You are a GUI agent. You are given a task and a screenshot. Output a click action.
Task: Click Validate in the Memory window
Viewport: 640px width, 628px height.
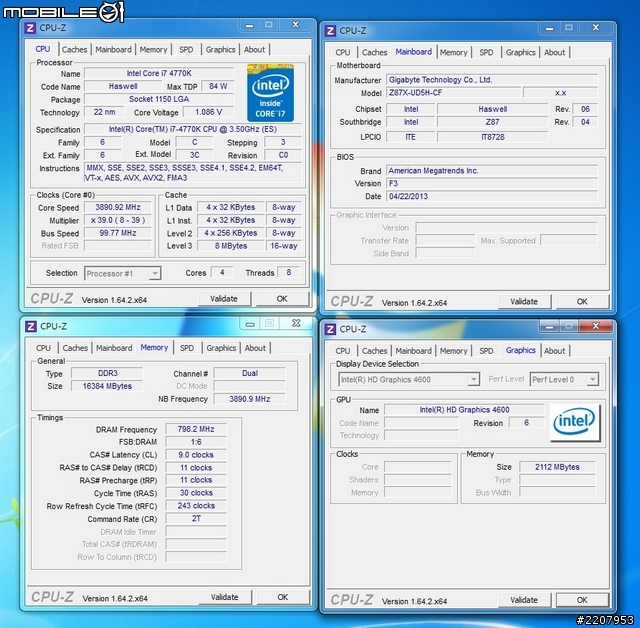(225, 597)
